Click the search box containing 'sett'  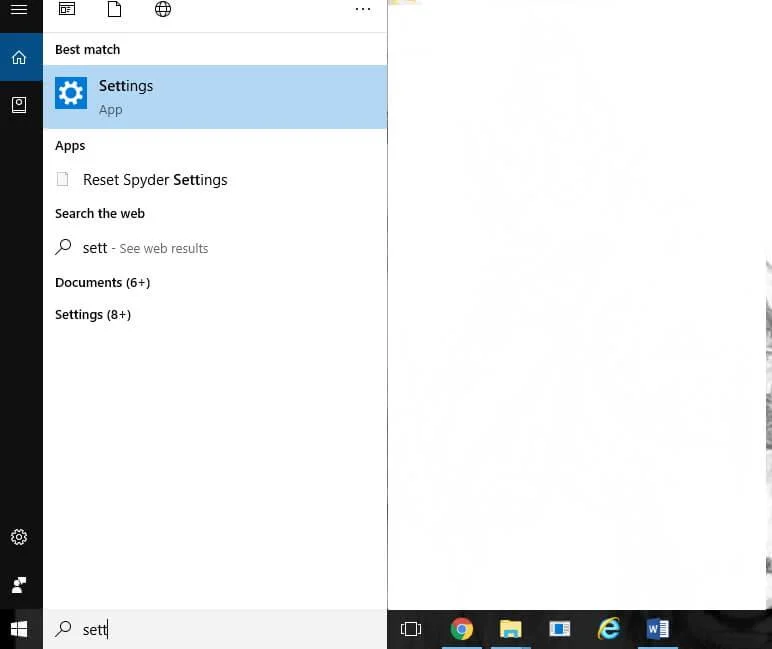point(215,629)
